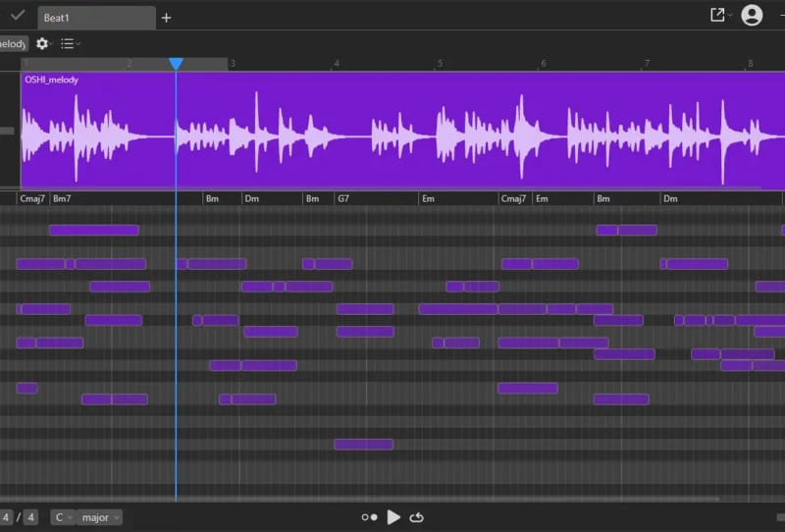Click bar 8 on the ruler

point(750,64)
